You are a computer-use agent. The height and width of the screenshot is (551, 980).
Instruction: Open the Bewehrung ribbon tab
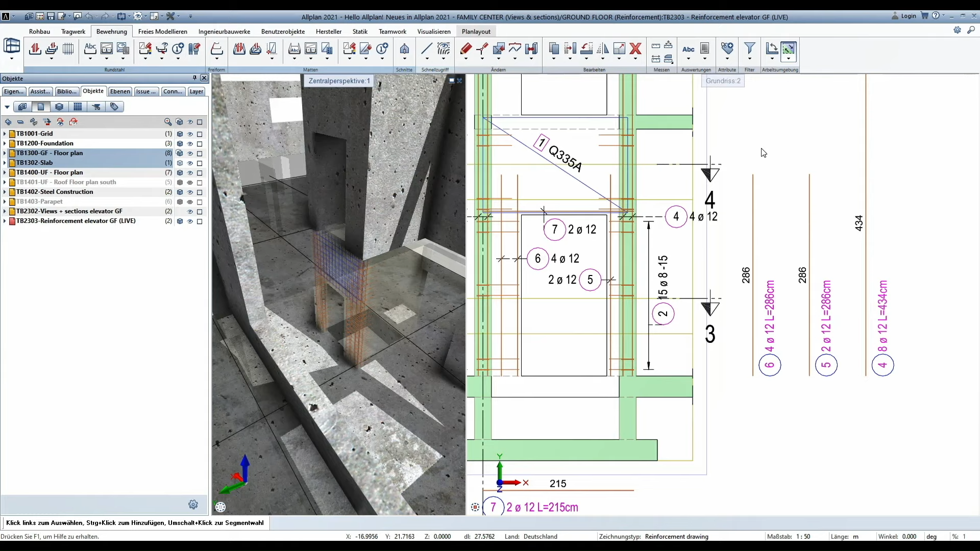[x=111, y=31]
